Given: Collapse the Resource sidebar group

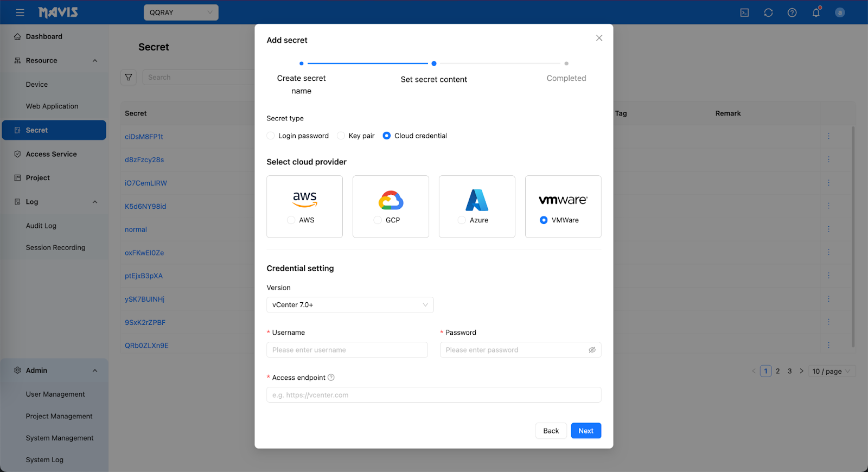Looking at the screenshot, I should [95, 61].
